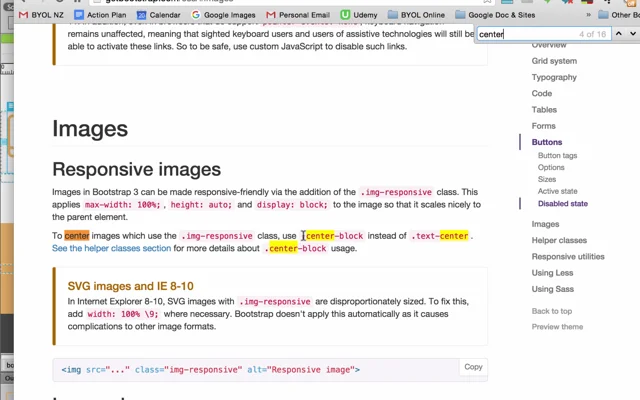Follow 'See the helper classes section' link
Image resolution: width=640 pixels, height=400 pixels.
111,248
